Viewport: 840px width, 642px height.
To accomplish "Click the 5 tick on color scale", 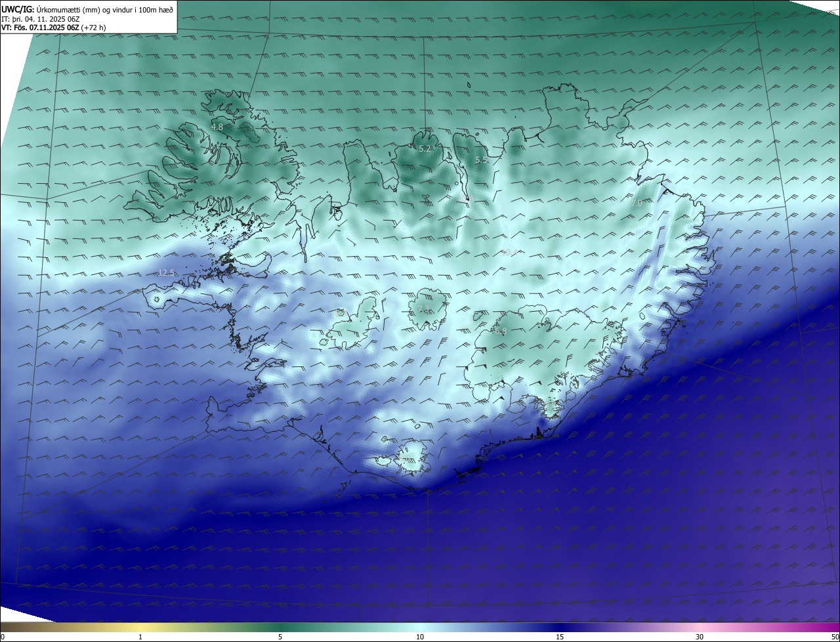I will point(280,637).
